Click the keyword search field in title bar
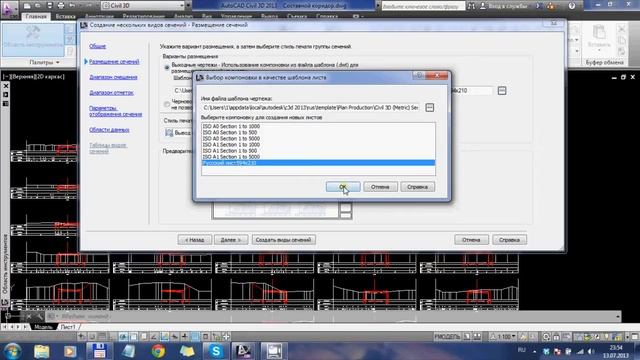Viewport: 640px width, 360px height. [423, 6]
